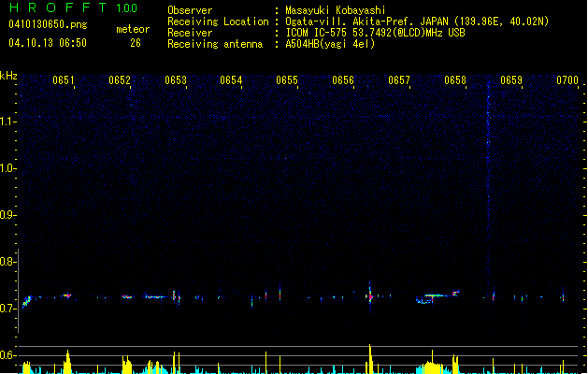Click the strong echo burst after 0656

(370, 296)
